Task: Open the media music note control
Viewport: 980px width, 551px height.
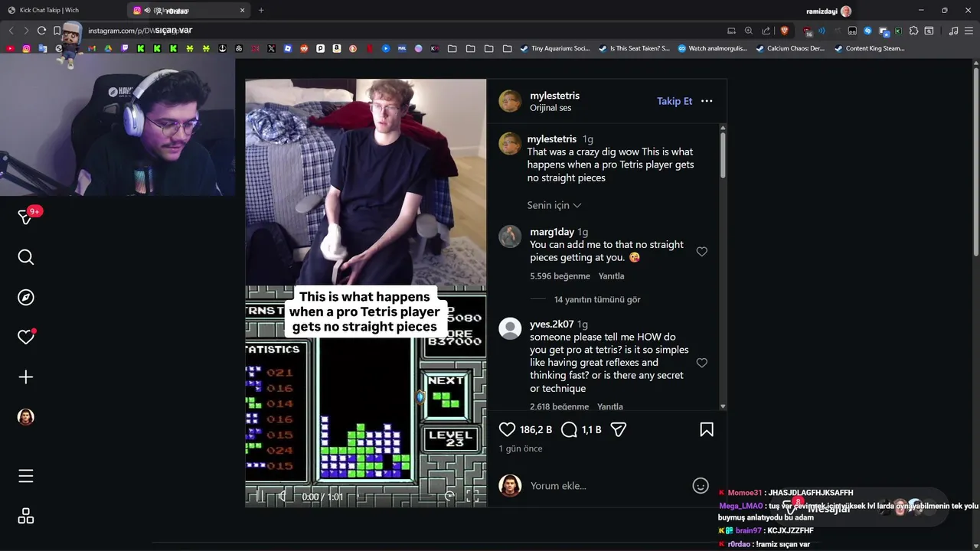Action: pyautogui.click(x=953, y=31)
